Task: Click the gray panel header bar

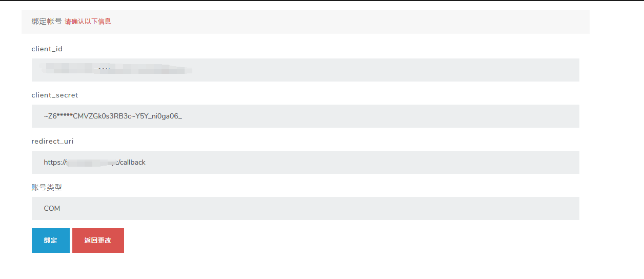Action: (x=306, y=22)
